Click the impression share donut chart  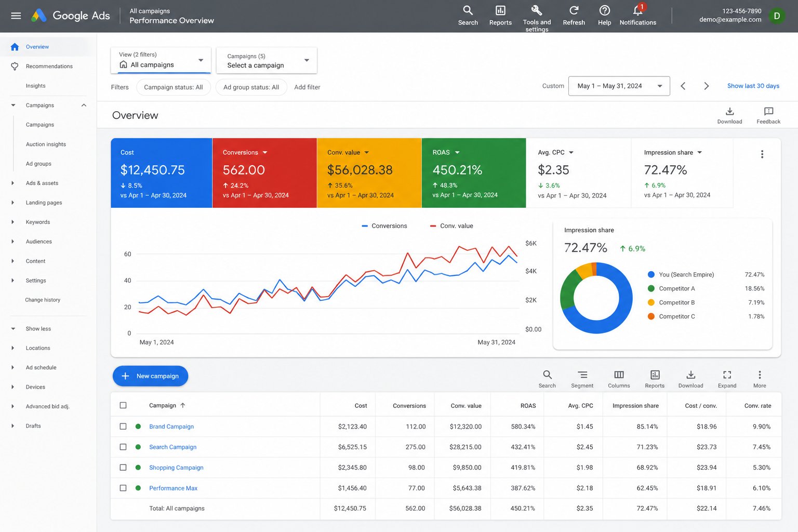(596, 298)
